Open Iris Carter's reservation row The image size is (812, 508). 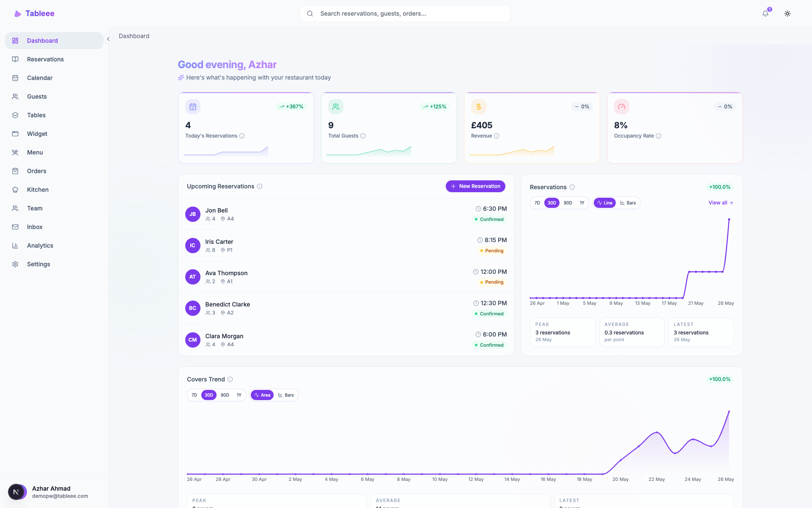[x=346, y=246]
